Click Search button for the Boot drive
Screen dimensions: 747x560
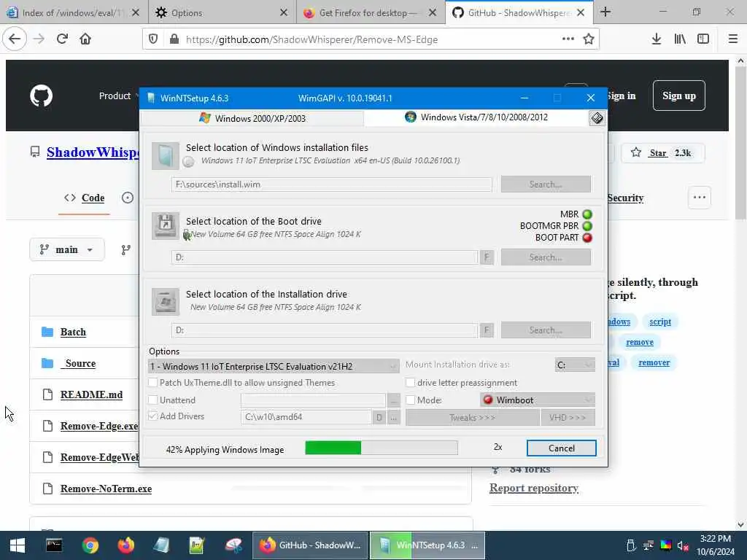(x=546, y=257)
